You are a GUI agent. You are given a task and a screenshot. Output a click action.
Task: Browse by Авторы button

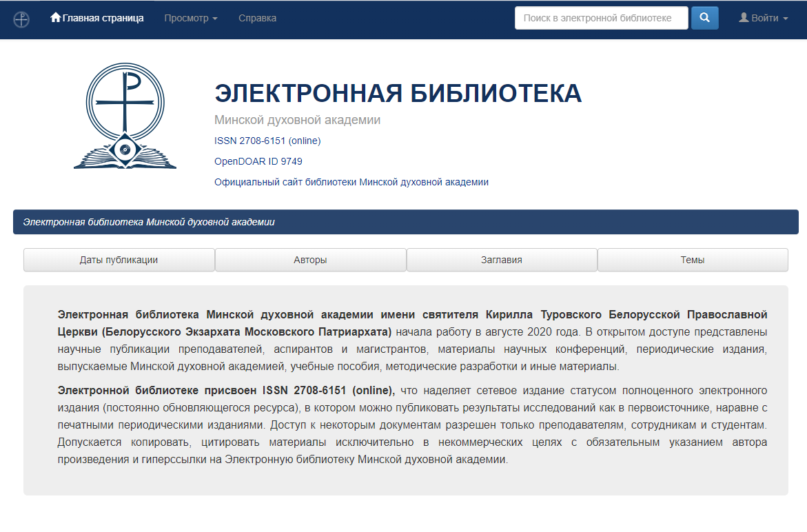(310, 260)
